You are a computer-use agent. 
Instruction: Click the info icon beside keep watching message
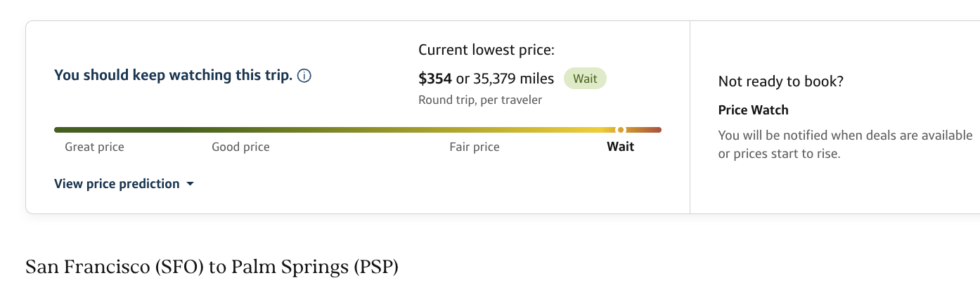coord(304,76)
